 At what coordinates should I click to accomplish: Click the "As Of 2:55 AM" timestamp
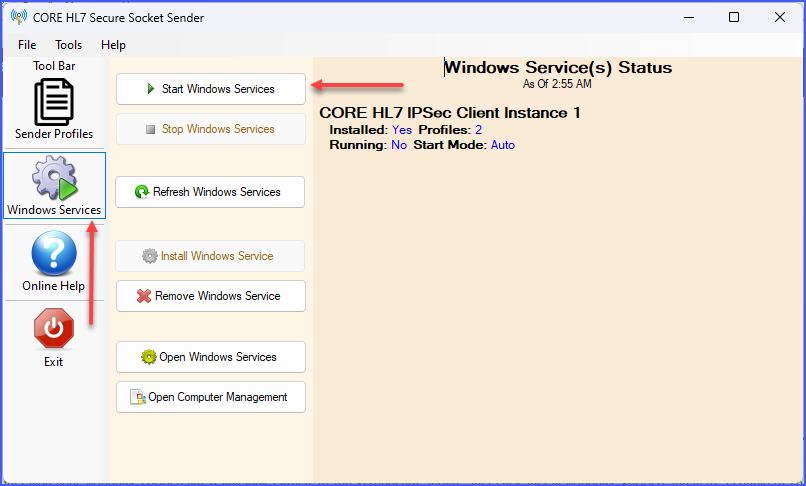557,84
